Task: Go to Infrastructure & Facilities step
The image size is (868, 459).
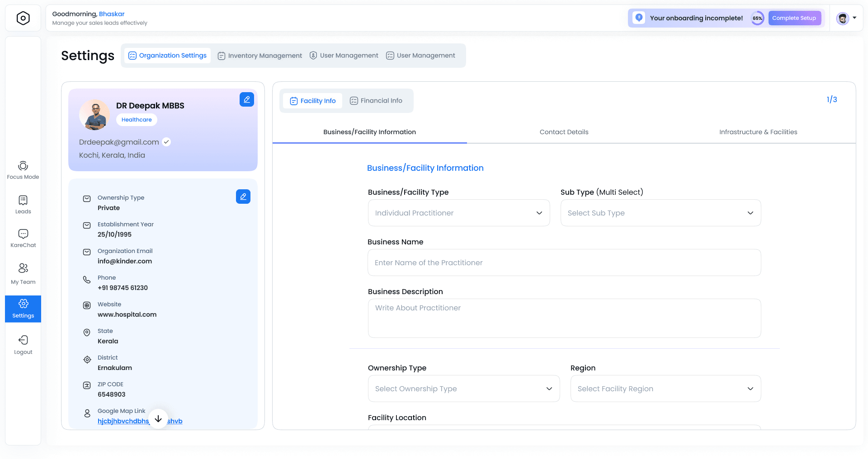Action: pos(759,132)
